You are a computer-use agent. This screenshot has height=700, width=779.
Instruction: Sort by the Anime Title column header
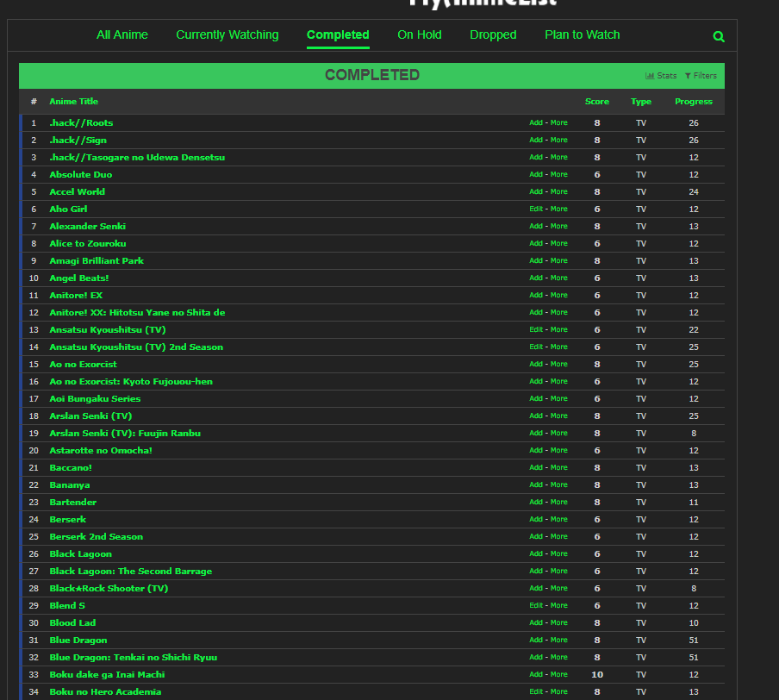tap(73, 102)
